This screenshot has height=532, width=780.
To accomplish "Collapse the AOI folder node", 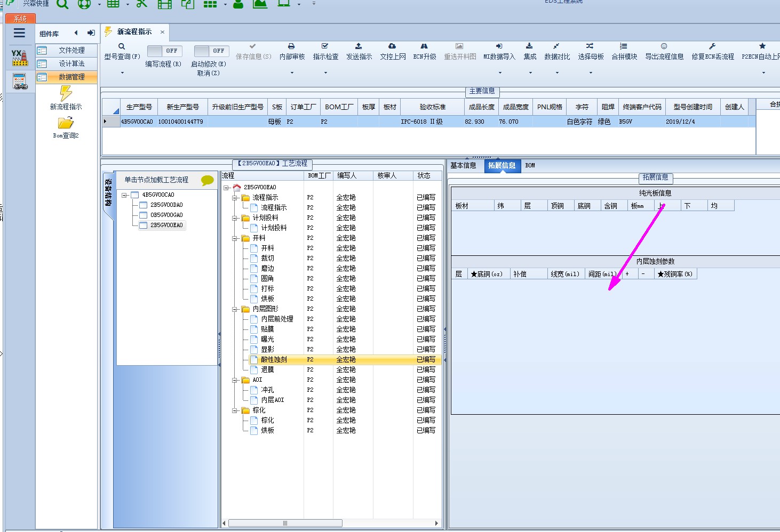I will (x=235, y=380).
